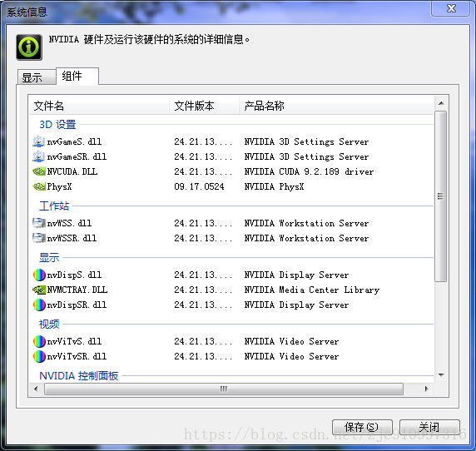This screenshot has height=451, width=476.
Task: Select the NVMCTRAY.DLL file name
Action: tap(77, 290)
